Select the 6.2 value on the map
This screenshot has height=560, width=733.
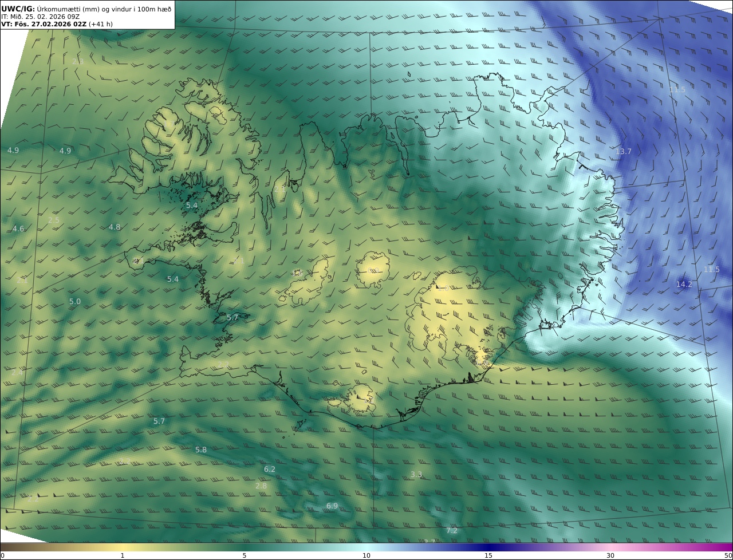point(270,470)
